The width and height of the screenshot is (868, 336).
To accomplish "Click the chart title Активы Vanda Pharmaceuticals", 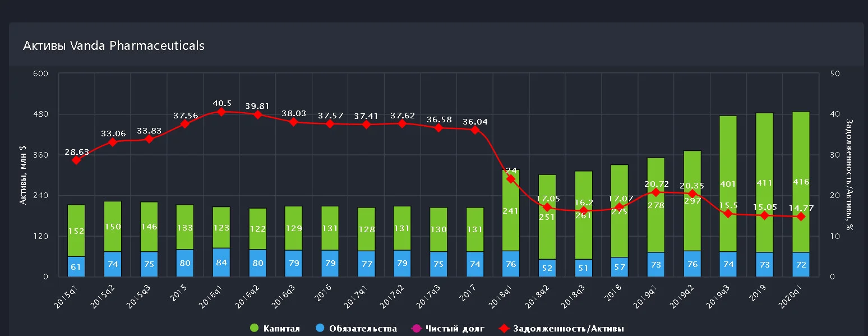I will (x=114, y=45).
